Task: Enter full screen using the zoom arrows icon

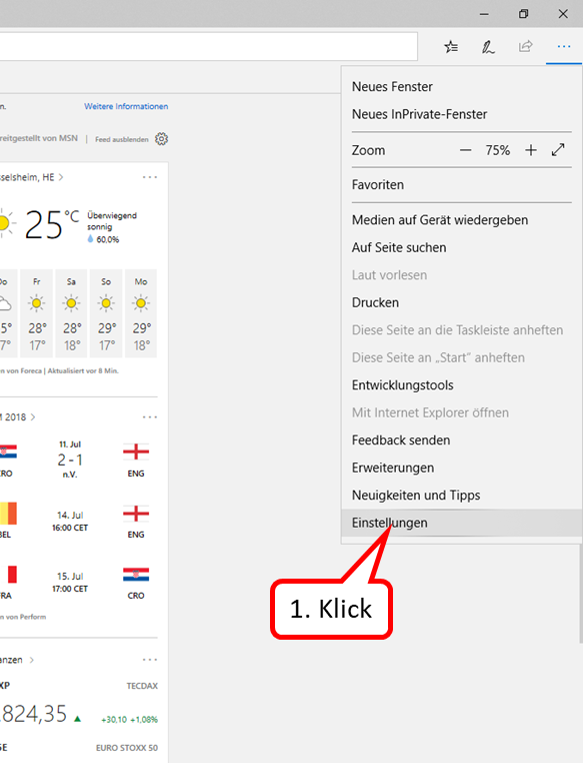Action: 558,150
